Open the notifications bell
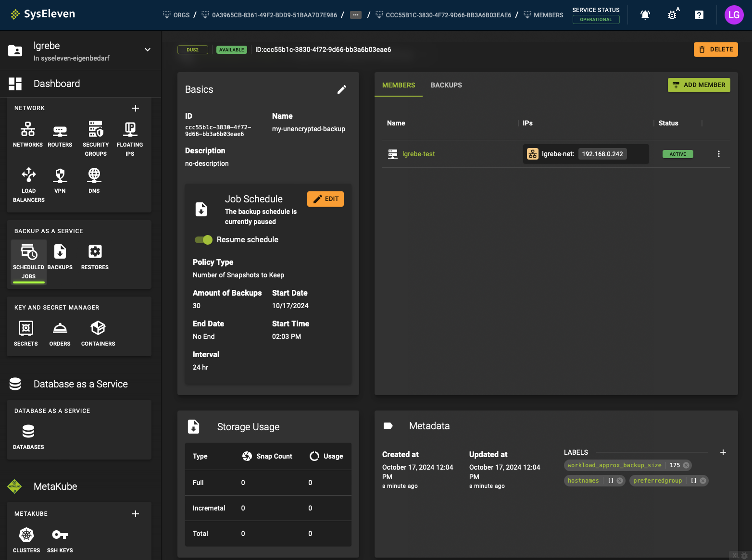Image resolution: width=752 pixels, height=560 pixels. (645, 15)
